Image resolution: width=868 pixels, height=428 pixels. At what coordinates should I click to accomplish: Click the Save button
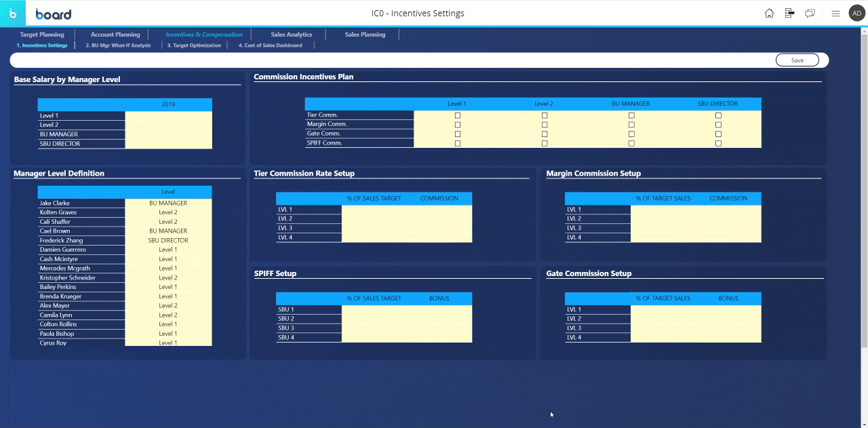coord(797,60)
